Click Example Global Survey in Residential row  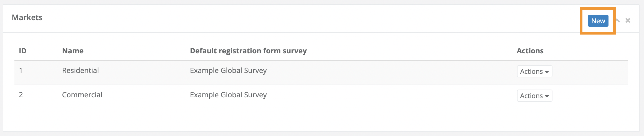[228, 70]
